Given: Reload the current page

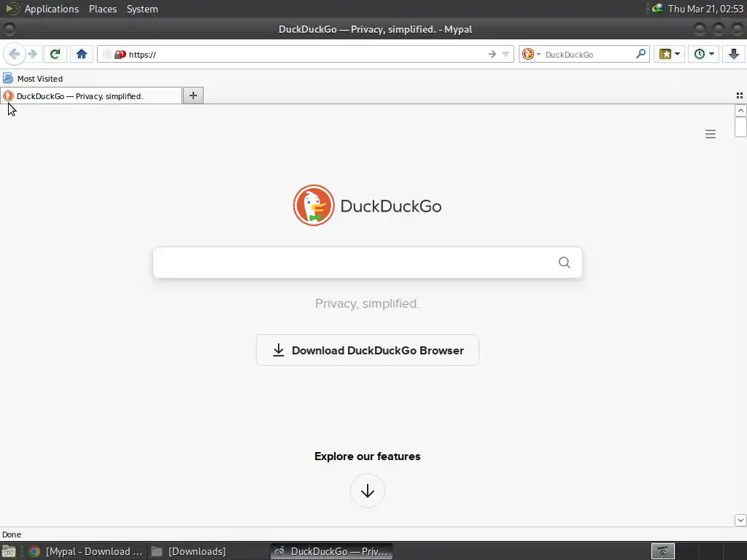Looking at the screenshot, I should pyautogui.click(x=55, y=54).
